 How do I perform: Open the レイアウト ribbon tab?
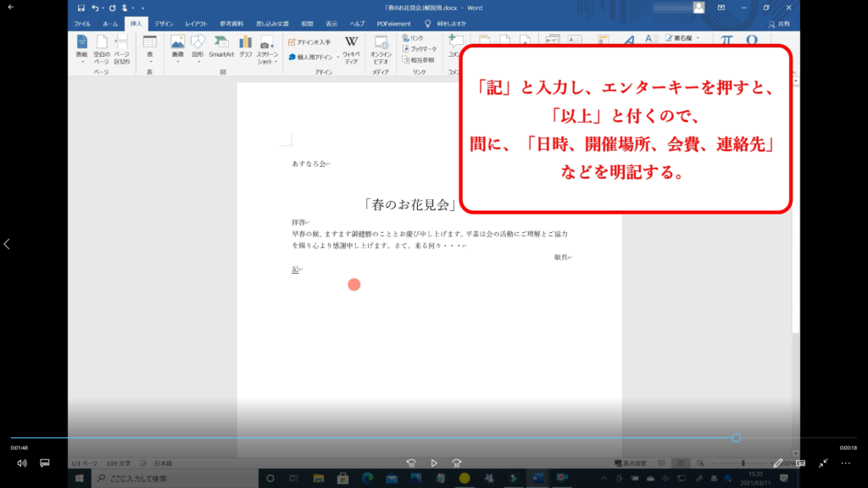pyautogui.click(x=196, y=24)
